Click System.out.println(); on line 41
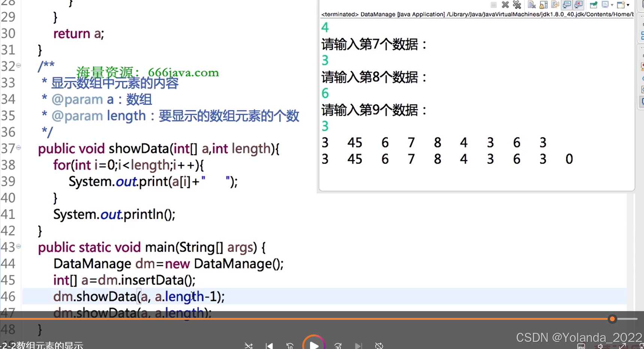This screenshot has width=644, height=349. 114,215
